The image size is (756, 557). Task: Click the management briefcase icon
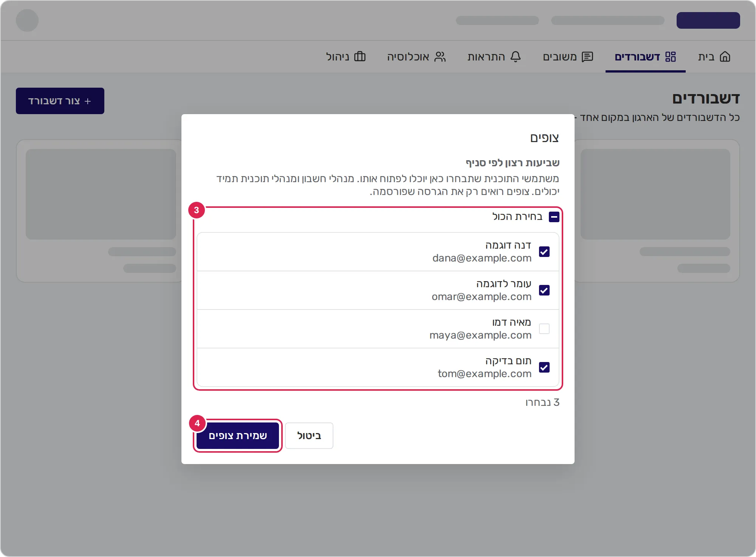point(360,57)
